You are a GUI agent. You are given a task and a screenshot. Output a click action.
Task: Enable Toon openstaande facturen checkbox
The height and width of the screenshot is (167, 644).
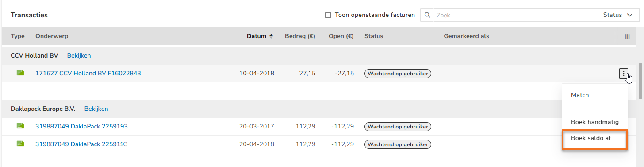coord(328,15)
